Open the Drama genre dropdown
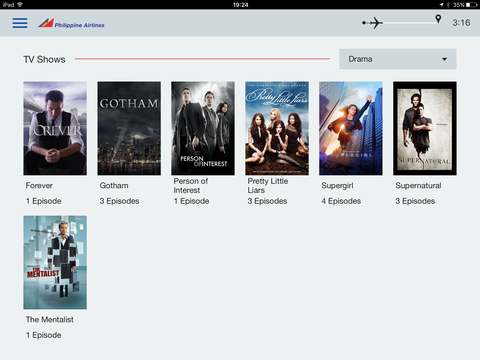 pyautogui.click(x=398, y=59)
